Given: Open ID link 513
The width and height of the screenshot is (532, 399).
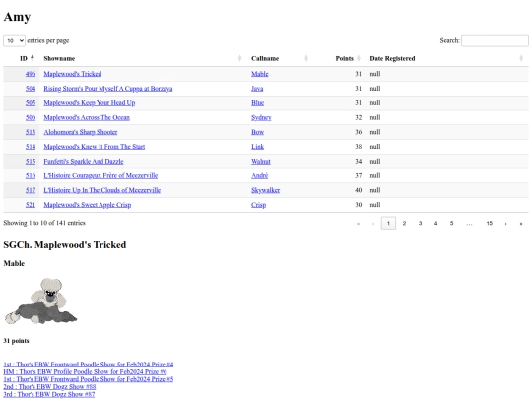Looking at the screenshot, I should tap(31, 132).
